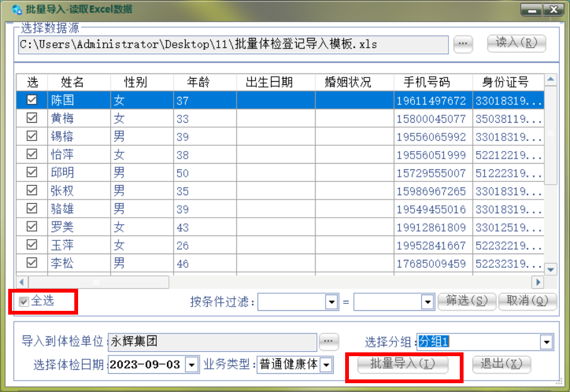Click the 退出(X) exit button
This screenshot has height=392, width=570.
(501, 364)
